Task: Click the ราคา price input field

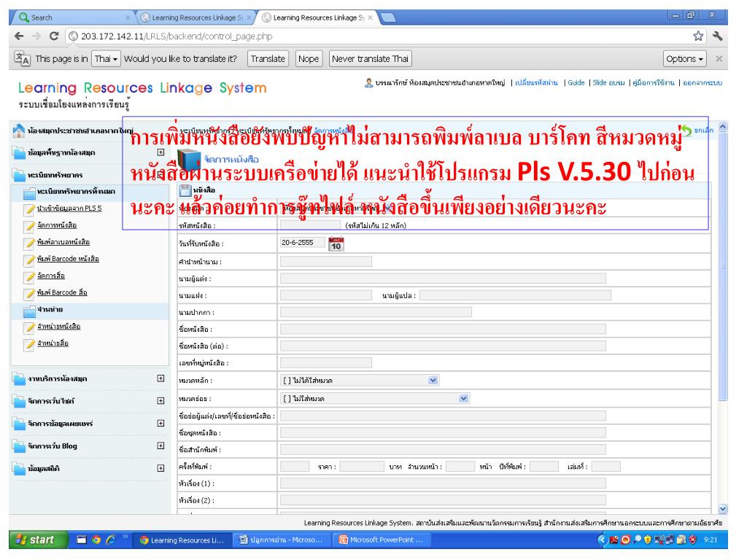Action: click(x=362, y=467)
